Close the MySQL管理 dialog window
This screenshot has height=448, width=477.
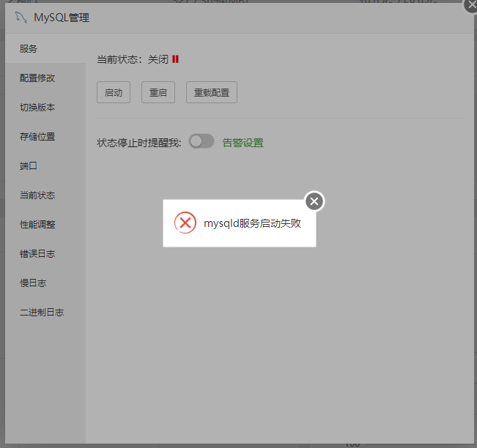coord(471,5)
